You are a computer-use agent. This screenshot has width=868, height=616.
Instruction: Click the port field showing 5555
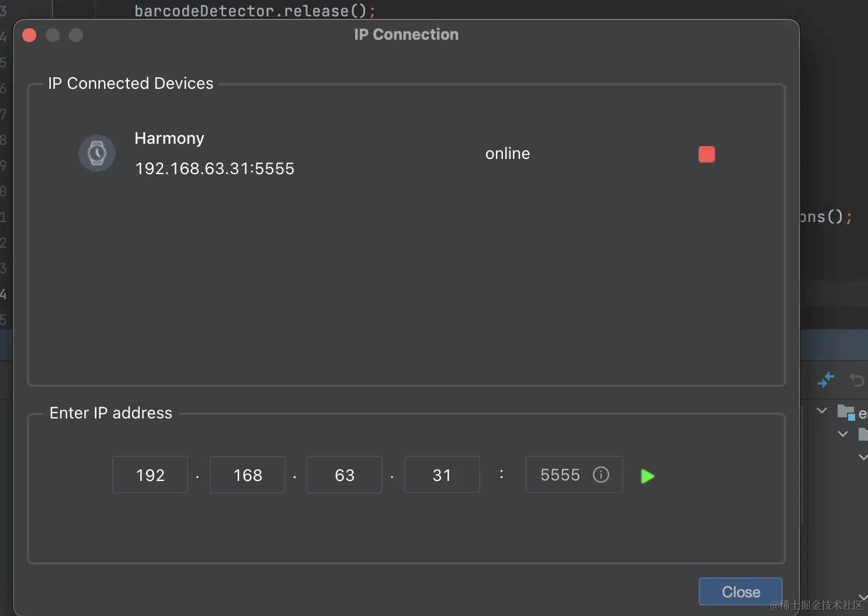tap(574, 475)
